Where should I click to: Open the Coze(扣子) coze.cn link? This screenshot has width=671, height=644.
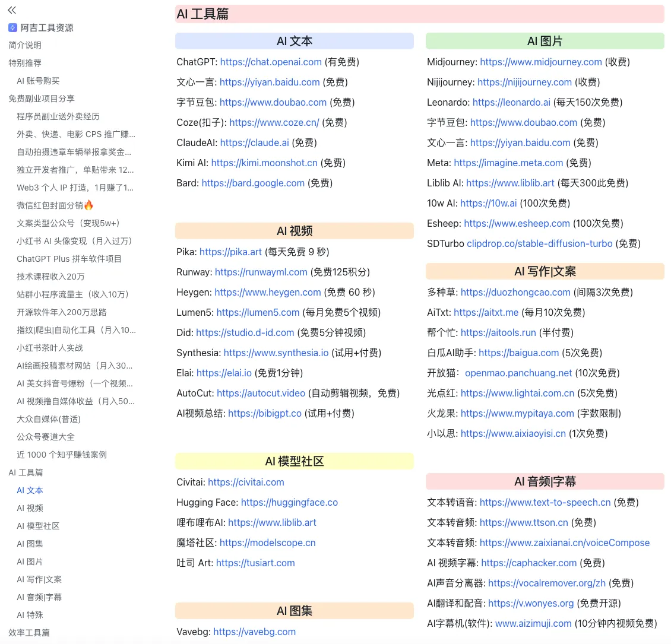pyautogui.click(x=274, y=123)
